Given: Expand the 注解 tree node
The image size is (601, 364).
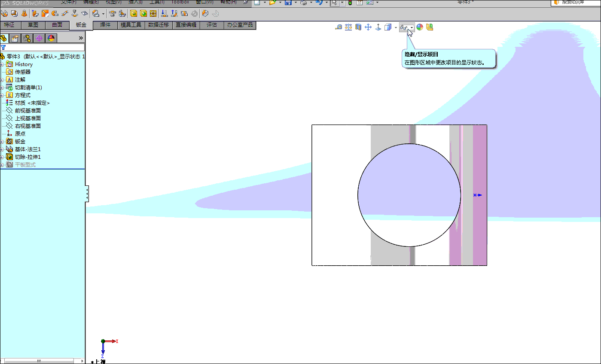Looking at the screenshot, I should [x=2, y=80].
